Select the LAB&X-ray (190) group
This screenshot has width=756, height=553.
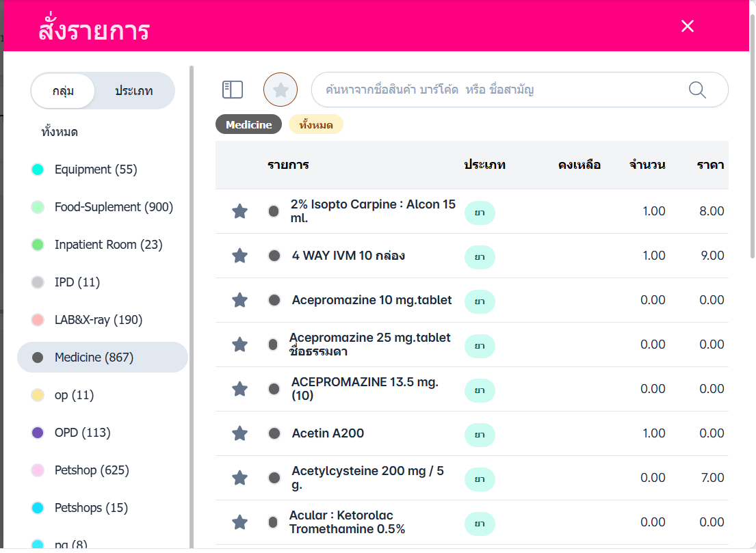[102, 320]
